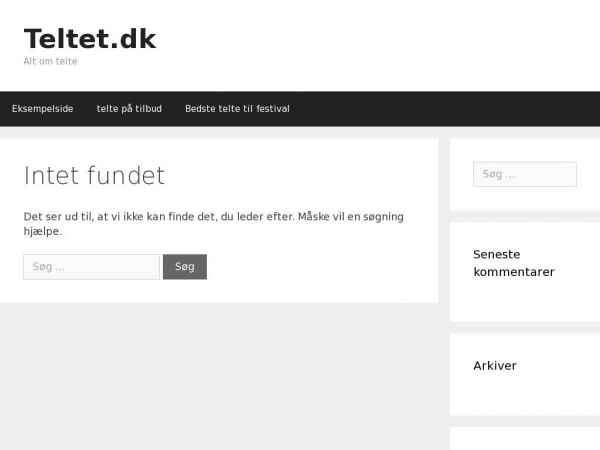Click the Arkiver widget heading

click(495, 365)
